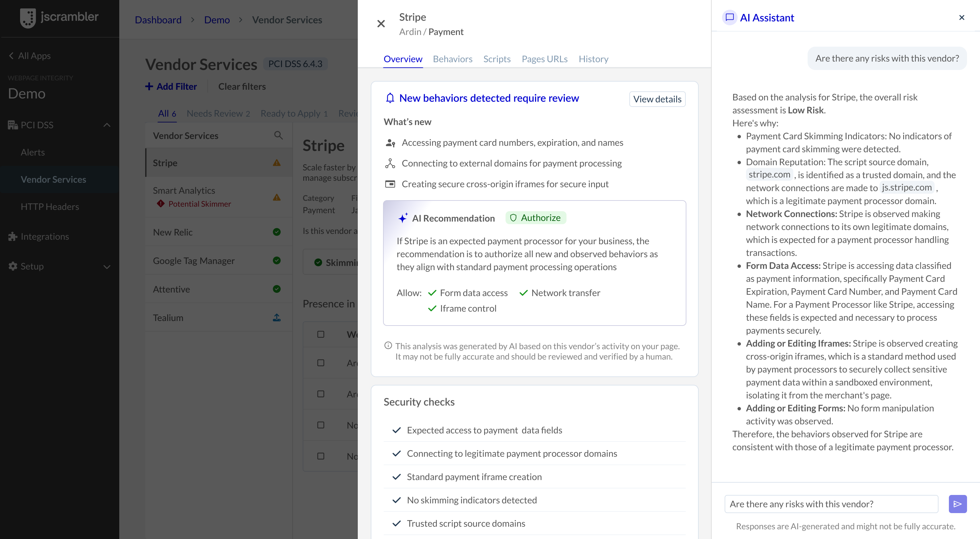Viewport: 980px width, 539px height.
Task: Collapse the PCI DSS sidebar section
Action: tap(107, 125)
